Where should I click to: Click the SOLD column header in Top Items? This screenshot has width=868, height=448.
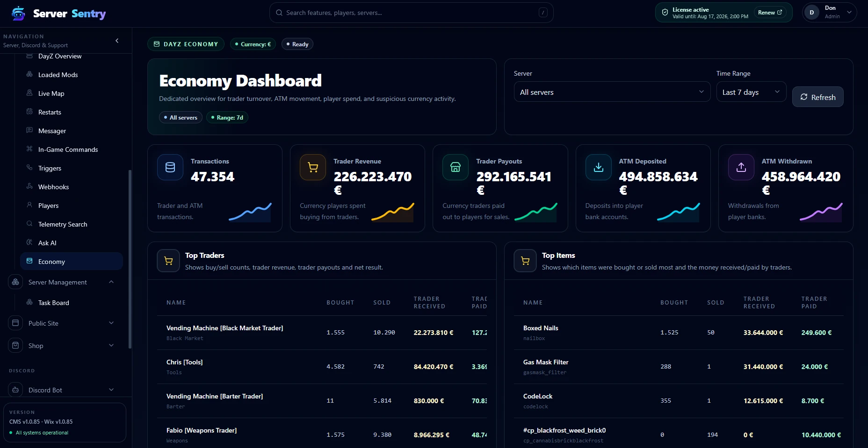point(716,303)
